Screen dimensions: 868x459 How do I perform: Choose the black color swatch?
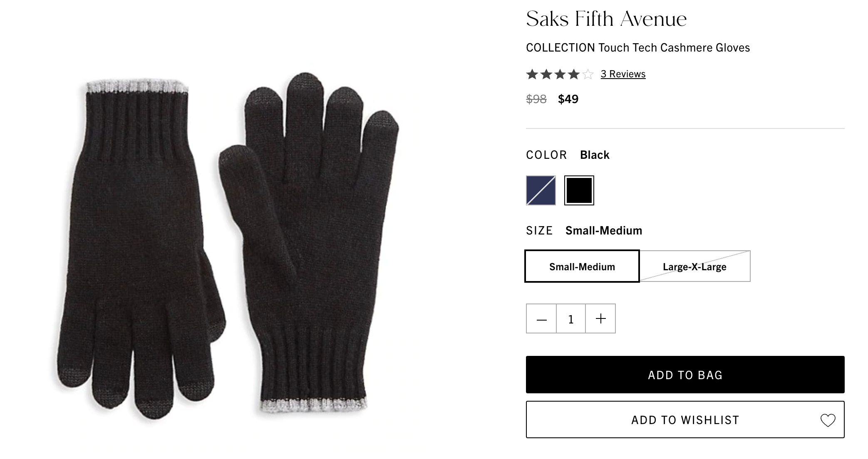[579, 190]
